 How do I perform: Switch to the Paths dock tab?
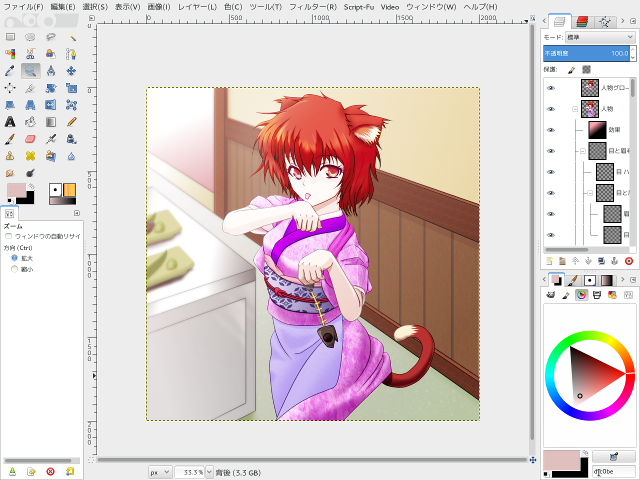click(x=604, y=22)
